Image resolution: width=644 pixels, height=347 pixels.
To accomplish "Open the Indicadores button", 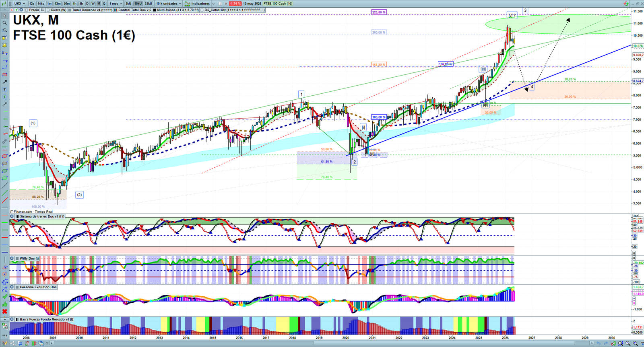I will [x=197, y=4].
